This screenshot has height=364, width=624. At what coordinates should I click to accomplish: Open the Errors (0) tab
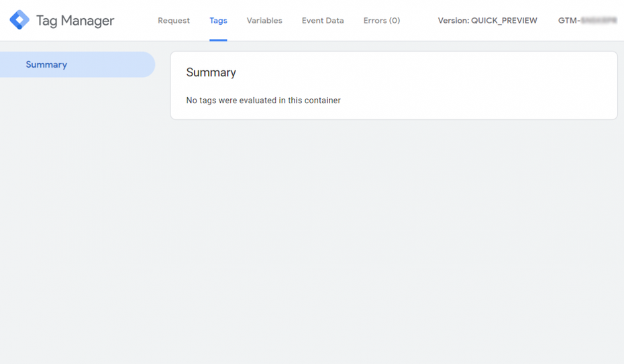[382, 21]
